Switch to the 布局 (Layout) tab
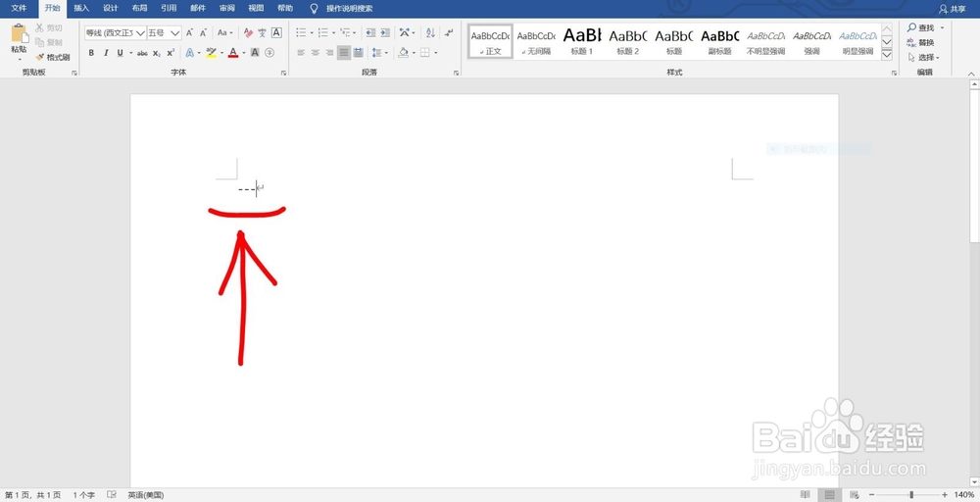The height and width of the screenshot is (502, 980). coord(140,8)
